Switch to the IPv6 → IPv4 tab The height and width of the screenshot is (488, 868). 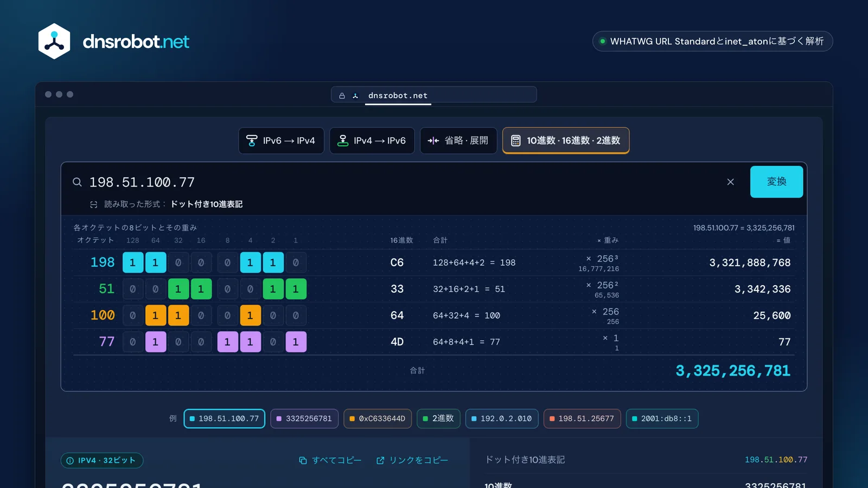(x=281, y=140)
